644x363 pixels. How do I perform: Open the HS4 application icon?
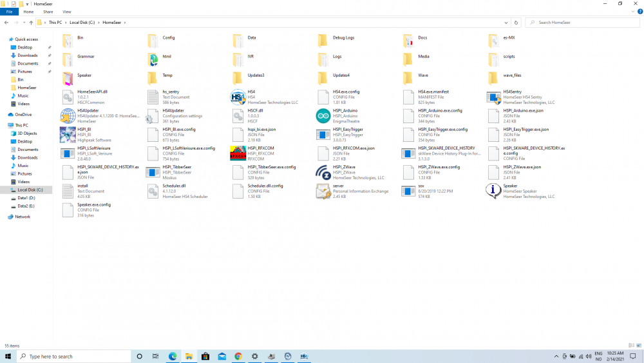coord(238,97)
